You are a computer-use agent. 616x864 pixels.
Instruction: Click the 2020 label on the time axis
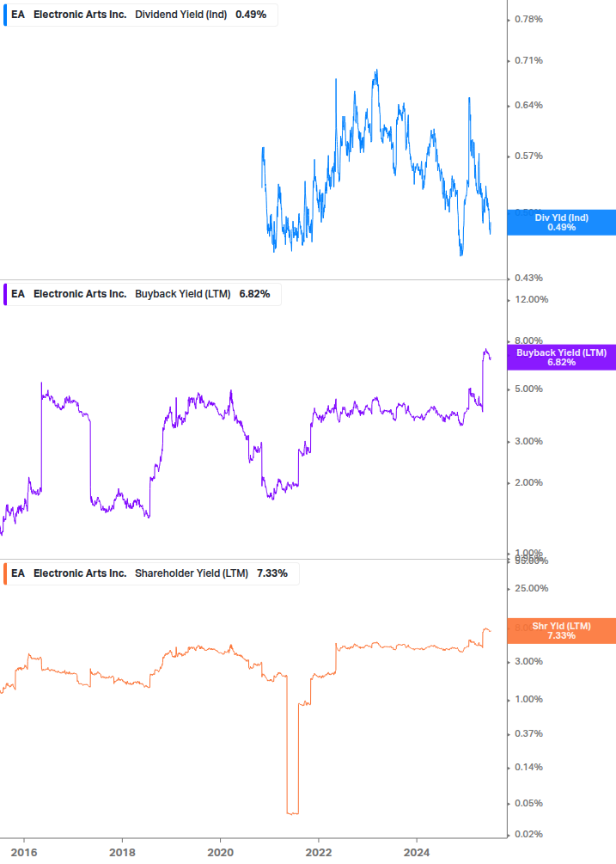220,853
